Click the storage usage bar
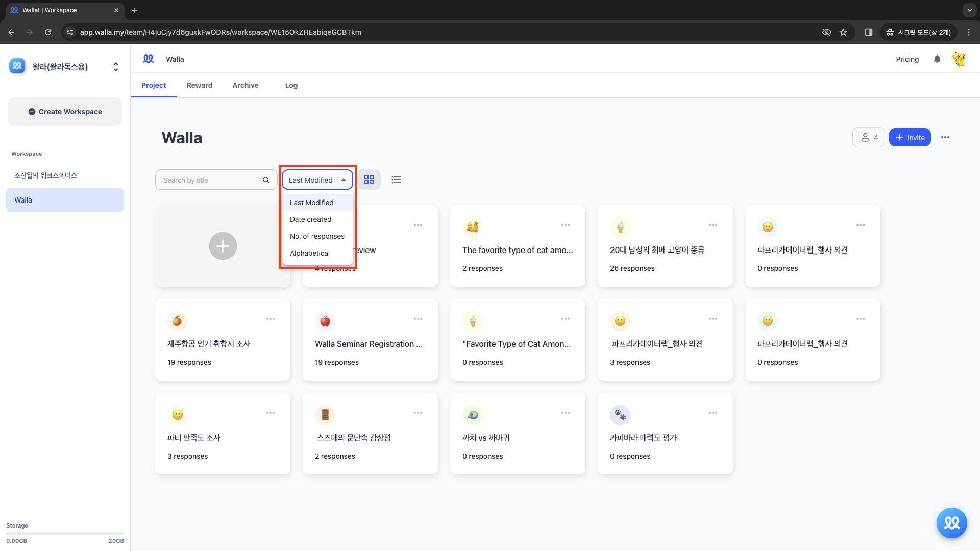The height and width of the screenshot is (551, 980). tap(65, 533)
